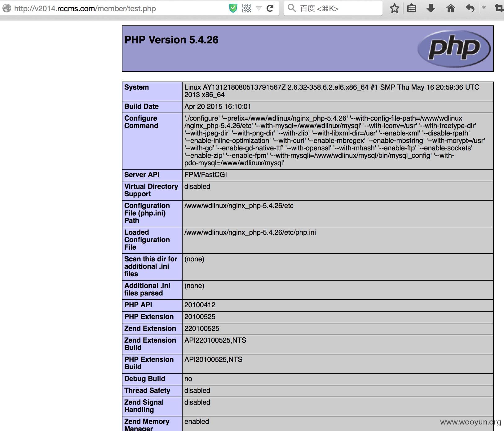Click Zend Memory Manager label
The height and width of the screenshot is (431, 504).
147,424
